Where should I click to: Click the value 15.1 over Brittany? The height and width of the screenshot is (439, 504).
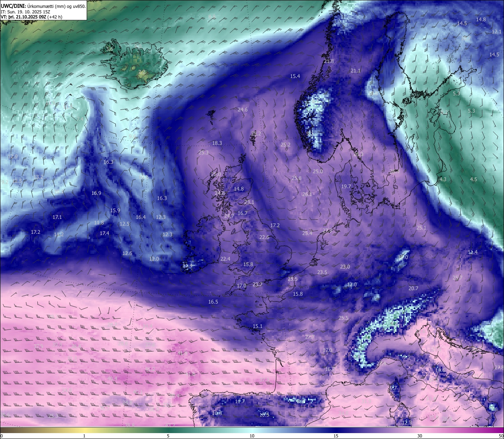[258, 326]
